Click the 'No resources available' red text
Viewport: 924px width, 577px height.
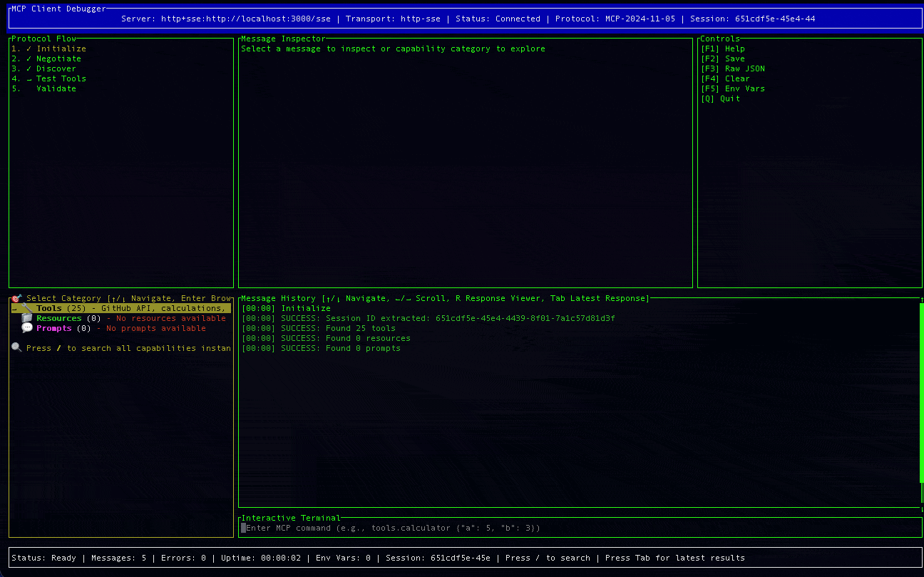[x=171, y=318]
